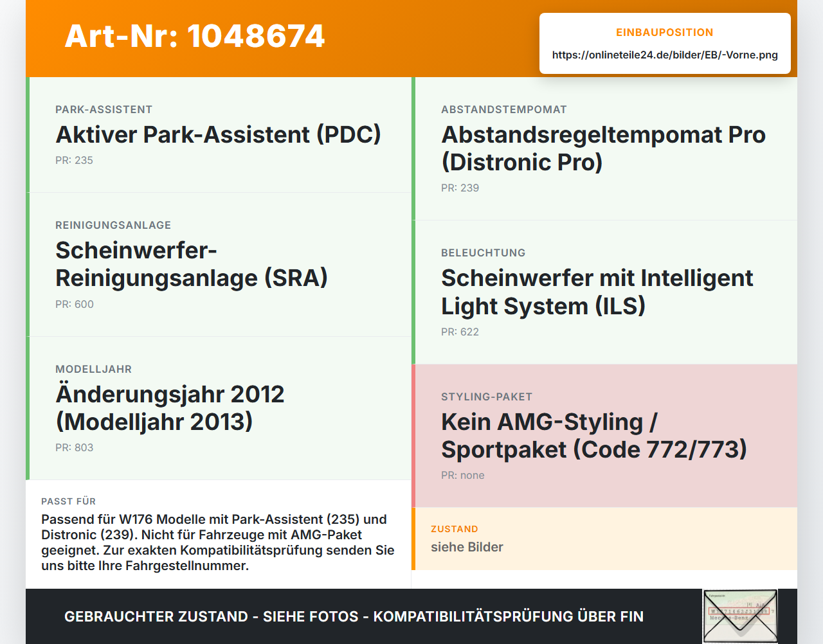Image resolution: width=823 pixels, height=644 pixels.
Task: Click the Styling-Paket category label
Action: pos(487,397)
